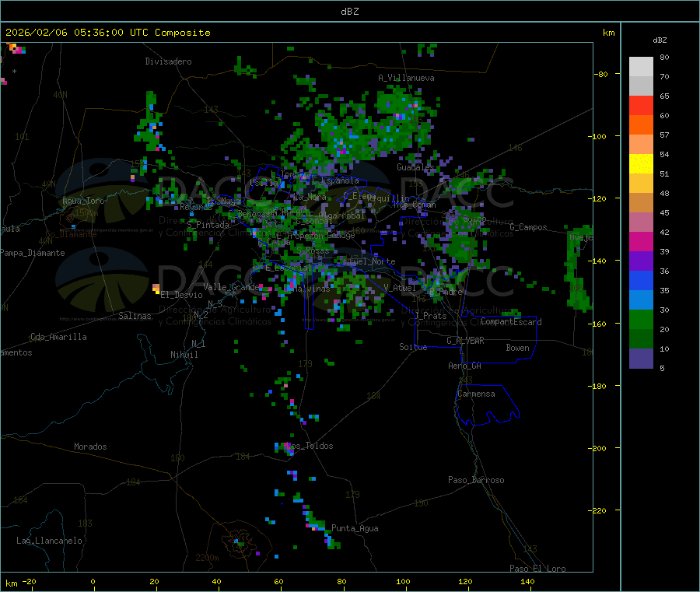
Task: Click the J_Prats location label
Action: pos(430,316)
